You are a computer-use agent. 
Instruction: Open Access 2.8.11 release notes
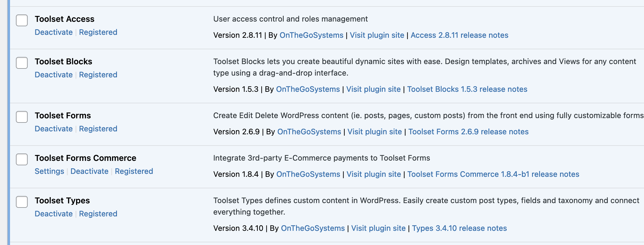[460, 35]
